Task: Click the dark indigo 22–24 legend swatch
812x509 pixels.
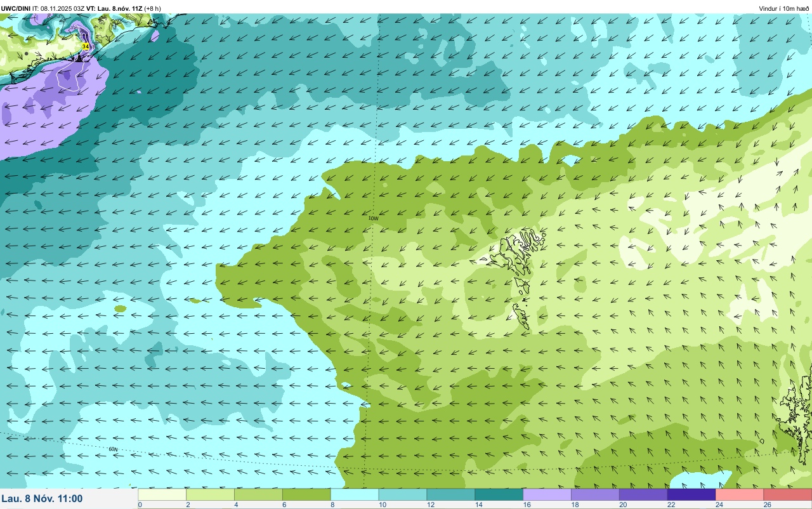Action: pos(692,494)
